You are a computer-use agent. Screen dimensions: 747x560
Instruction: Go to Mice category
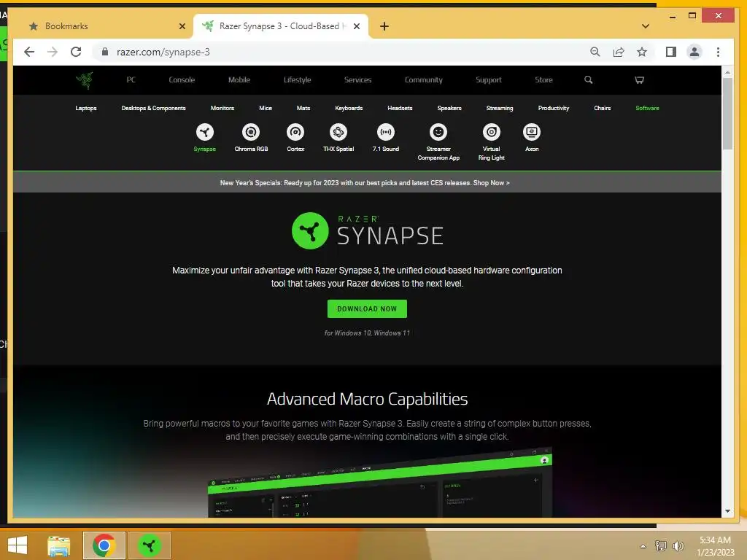[266, 108]
